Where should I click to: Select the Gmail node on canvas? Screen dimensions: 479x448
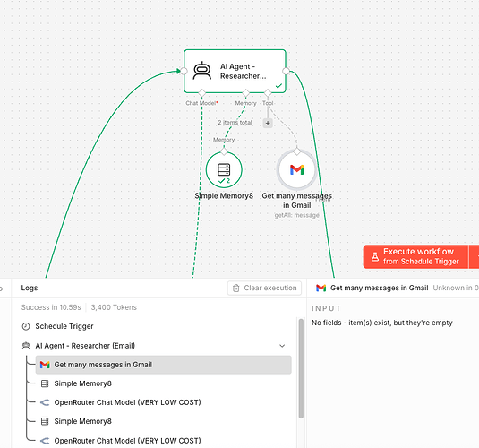297,169
